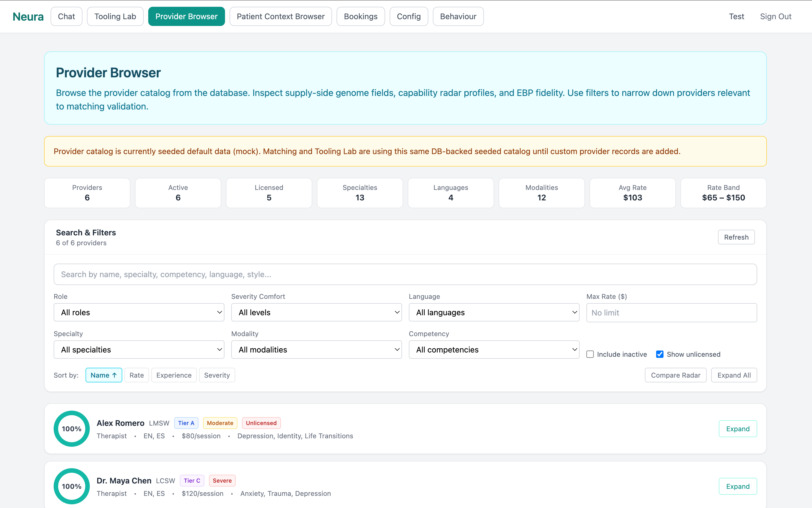View the Behaviour settings page
Screen dimensions: 812x508
point(458,16)
